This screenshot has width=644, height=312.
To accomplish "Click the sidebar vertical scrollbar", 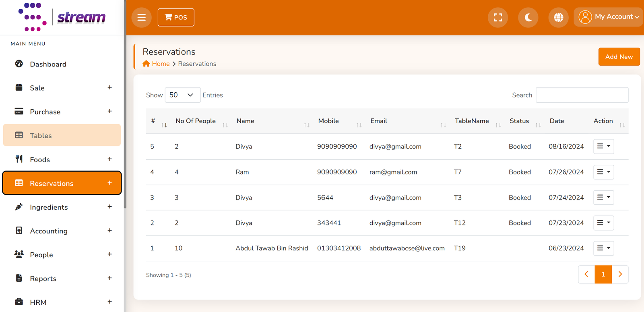I will (125, 105).
